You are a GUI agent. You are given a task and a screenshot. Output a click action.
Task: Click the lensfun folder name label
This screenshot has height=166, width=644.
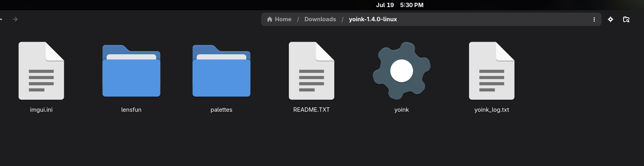tap(131, 110)
